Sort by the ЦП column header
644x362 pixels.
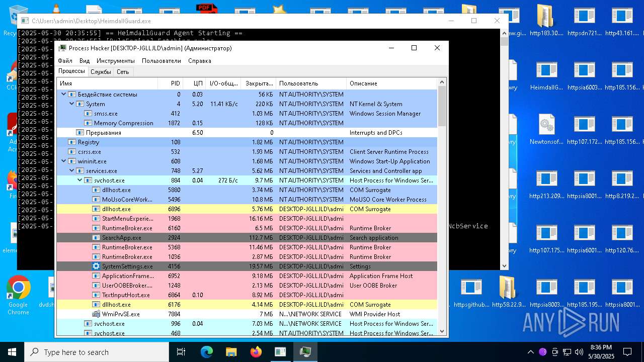click(x=194, y=83)
